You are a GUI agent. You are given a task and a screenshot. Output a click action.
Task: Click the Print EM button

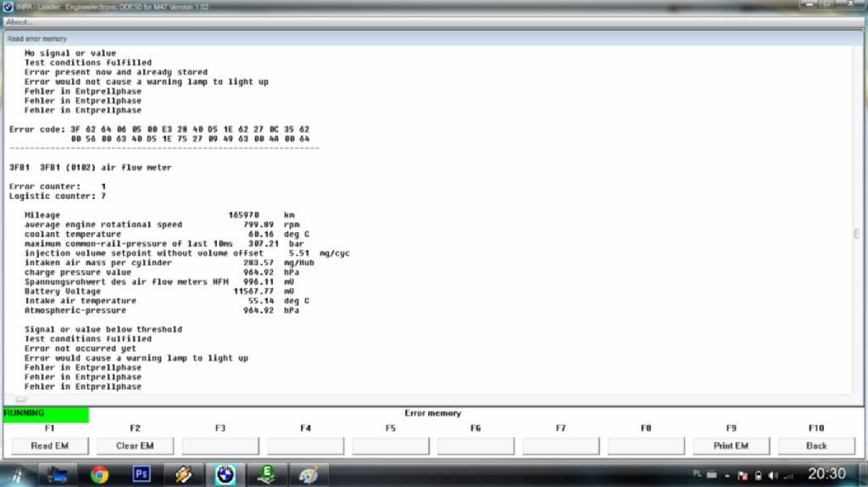tap(731, 445)
